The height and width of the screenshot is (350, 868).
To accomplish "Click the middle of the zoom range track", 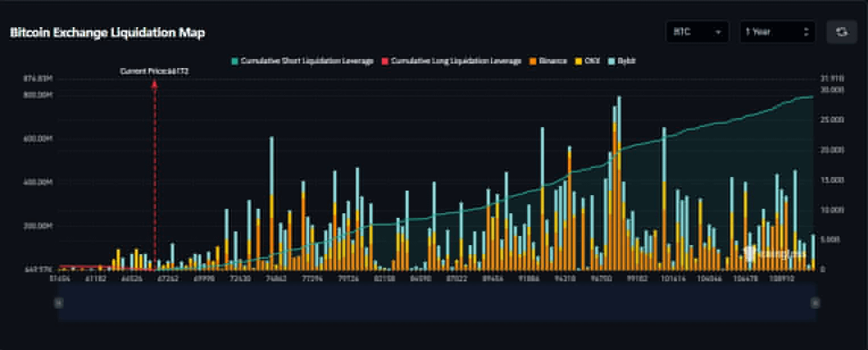I will coord(437,303).
